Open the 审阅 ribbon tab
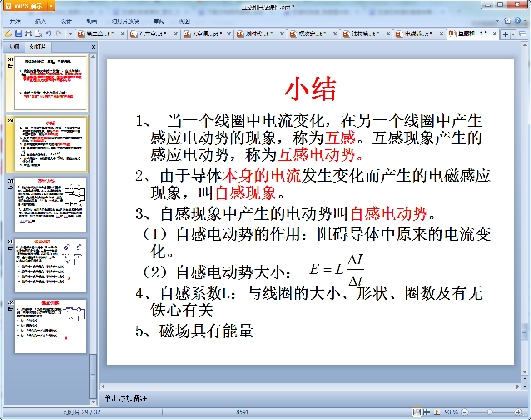 [x=159, y=21]
